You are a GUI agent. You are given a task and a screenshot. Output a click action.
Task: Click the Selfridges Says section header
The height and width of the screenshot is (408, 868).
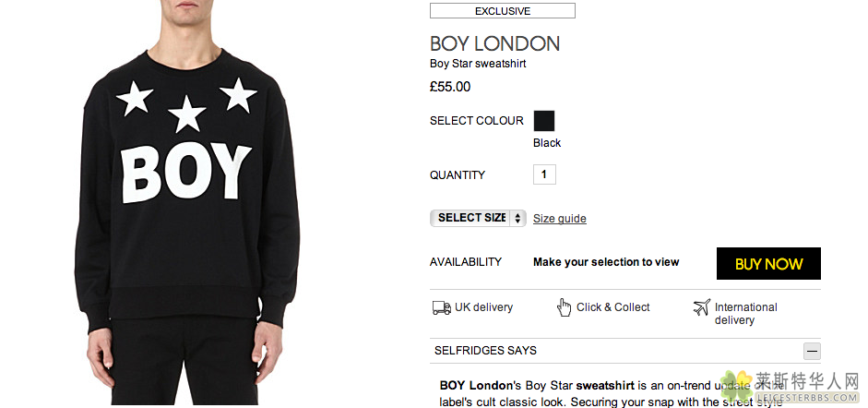485,351
